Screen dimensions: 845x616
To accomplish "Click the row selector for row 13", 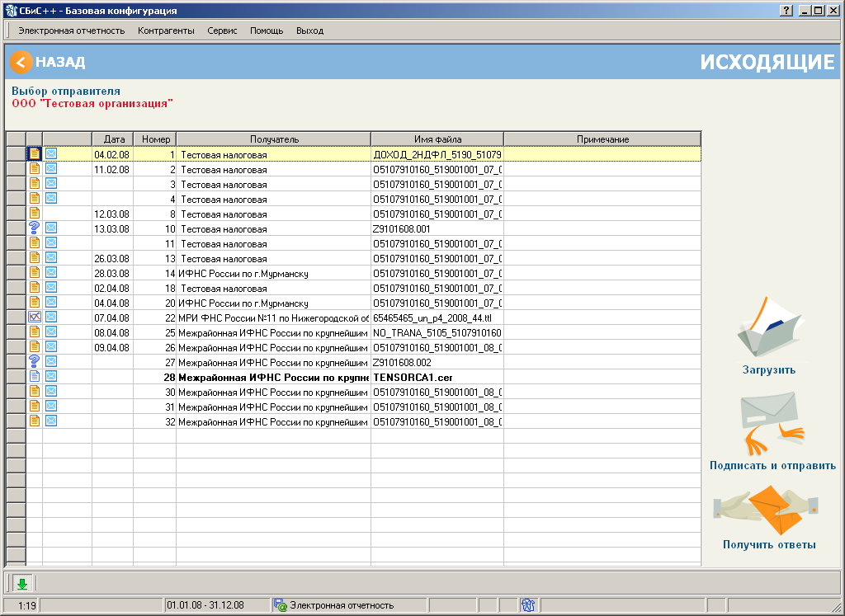I will pos(17,258).
